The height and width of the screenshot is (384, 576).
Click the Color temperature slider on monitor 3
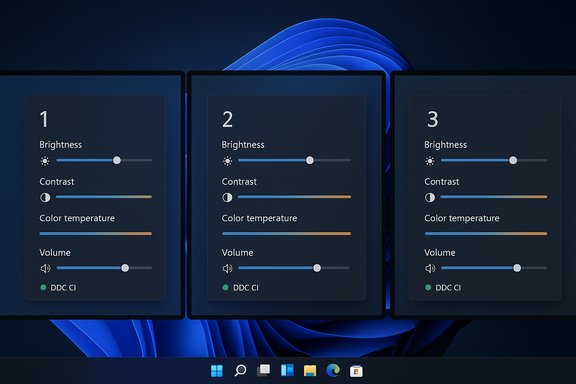[486, 233]
